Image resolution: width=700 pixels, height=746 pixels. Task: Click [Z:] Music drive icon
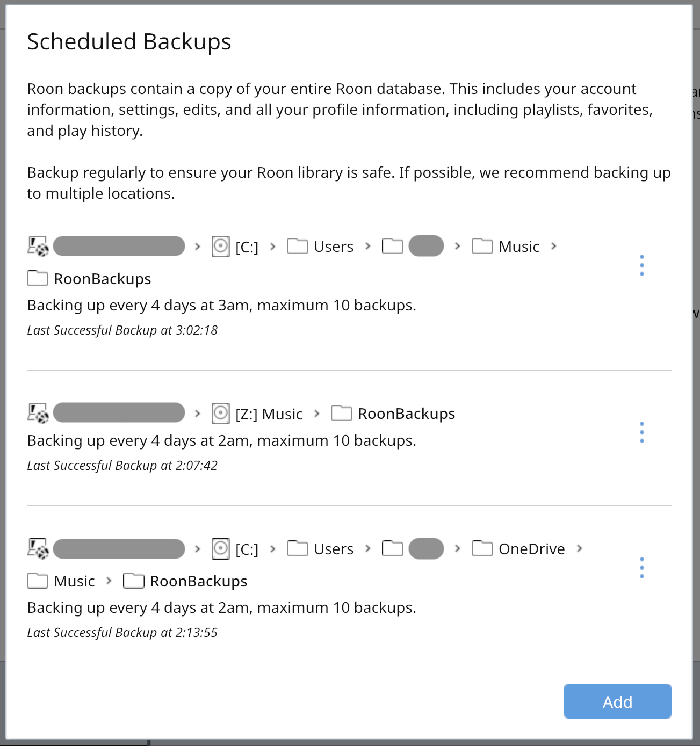point(220,414)
